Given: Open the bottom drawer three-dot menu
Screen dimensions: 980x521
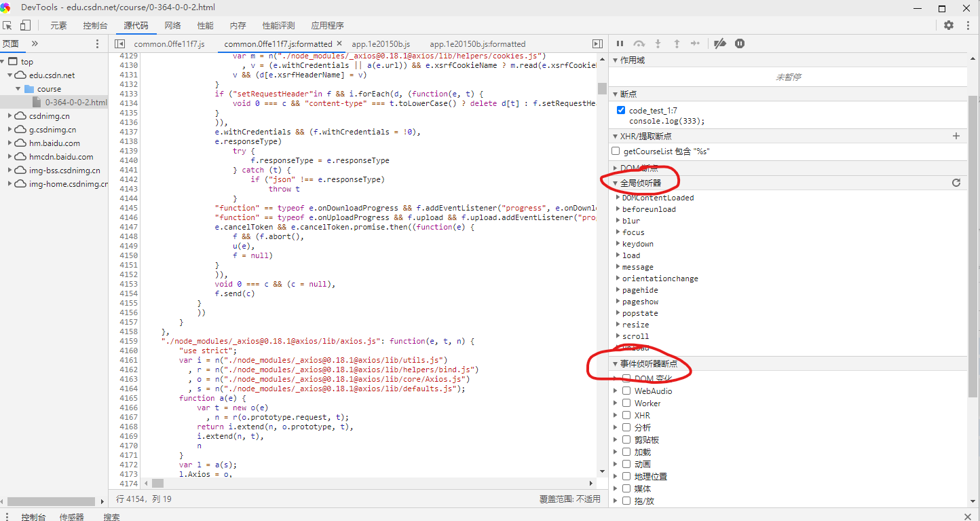Looking at the screenshot, I should coord(8,517).
